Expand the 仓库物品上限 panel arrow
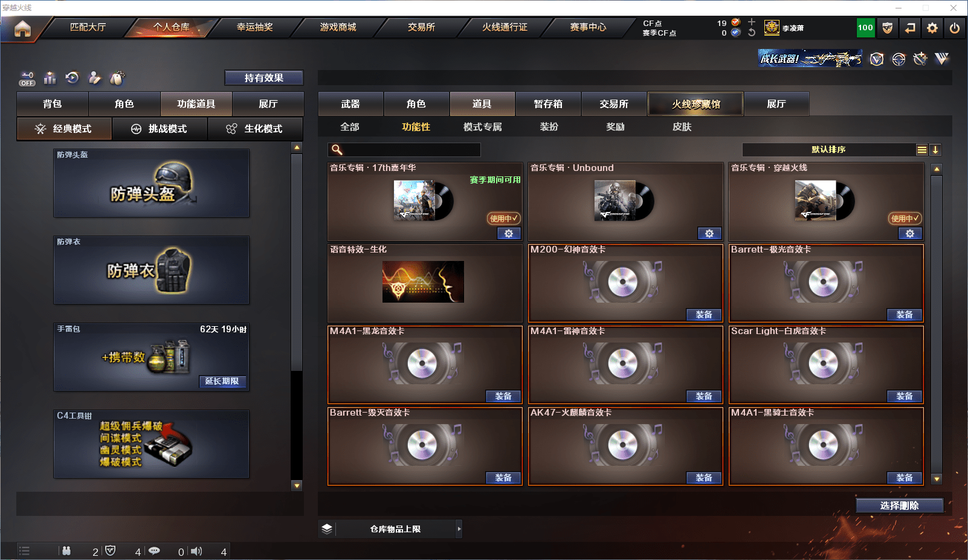Image resolution: width=968 pixels, height=560 pixels. [x=460, y=528]
